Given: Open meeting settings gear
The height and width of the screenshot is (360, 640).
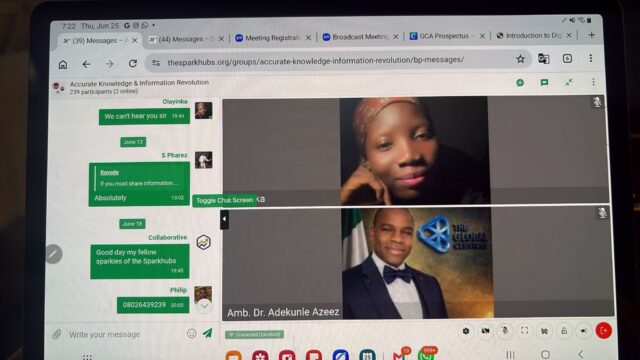Looking at the screenshot, I should tap(466, 331).
